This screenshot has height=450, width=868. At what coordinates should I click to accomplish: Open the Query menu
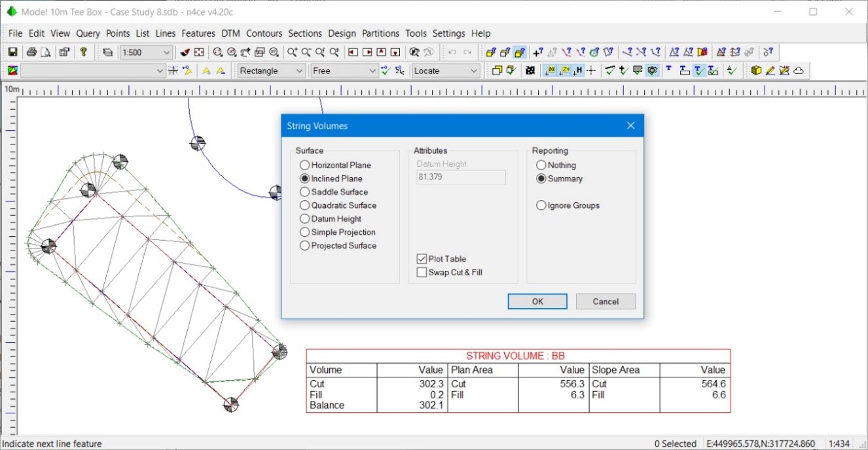(88, 33)
